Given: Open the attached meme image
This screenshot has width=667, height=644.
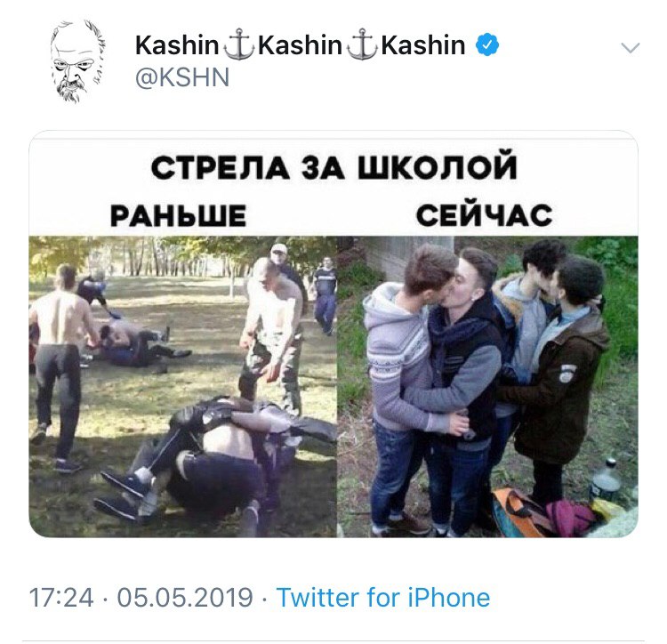Looking at the screenshot, I should click(333, 334).
